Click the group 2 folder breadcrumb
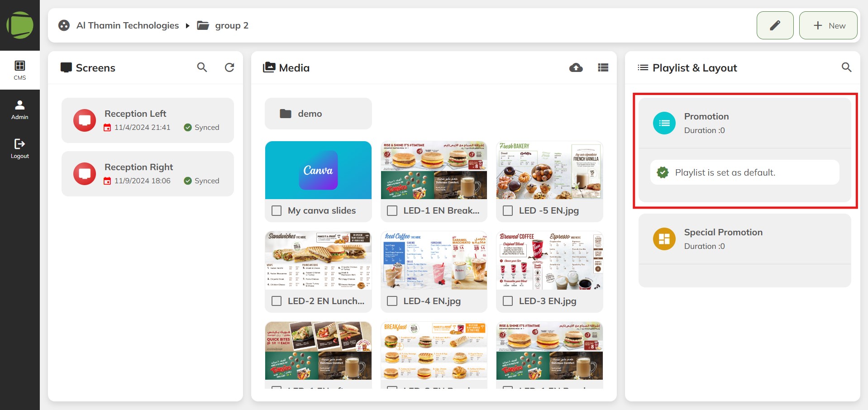The height and width of the screenshot is (410, 868). (223, 25)
